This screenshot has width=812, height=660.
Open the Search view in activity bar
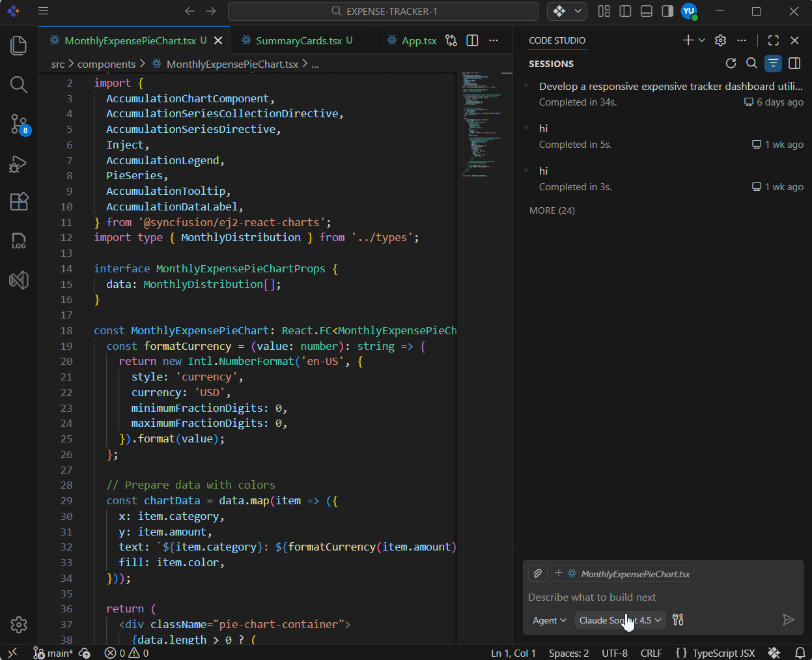point(19,85)
